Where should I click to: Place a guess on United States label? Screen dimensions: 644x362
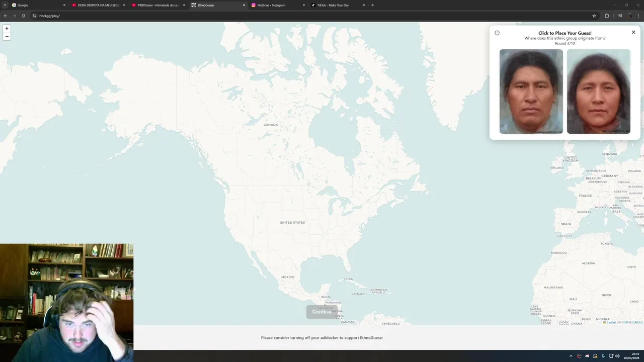coord(292,222)
